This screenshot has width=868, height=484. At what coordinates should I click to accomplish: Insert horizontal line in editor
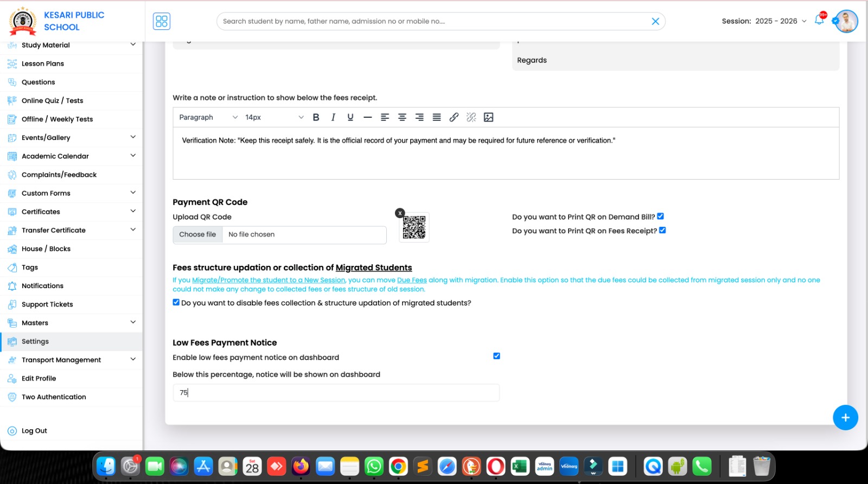[x=368, y=117]
